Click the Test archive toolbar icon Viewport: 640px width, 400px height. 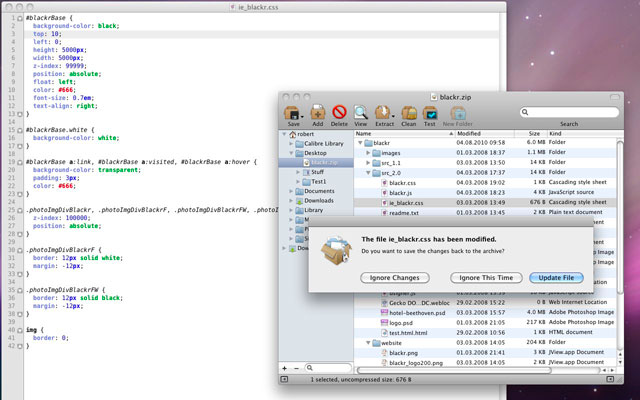(x=430, y=113)
